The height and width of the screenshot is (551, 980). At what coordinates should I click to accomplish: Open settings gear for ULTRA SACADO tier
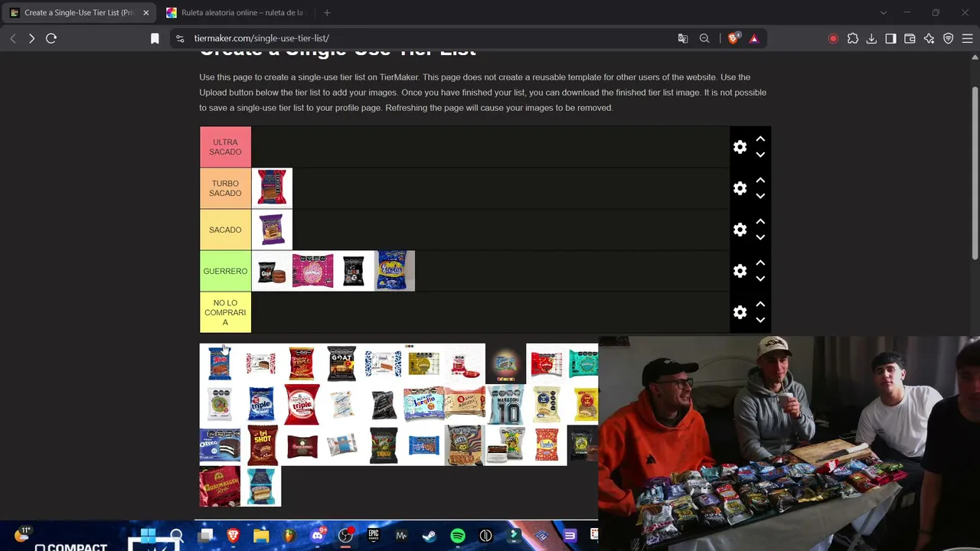pyautogui.click(x=740, y=147)
